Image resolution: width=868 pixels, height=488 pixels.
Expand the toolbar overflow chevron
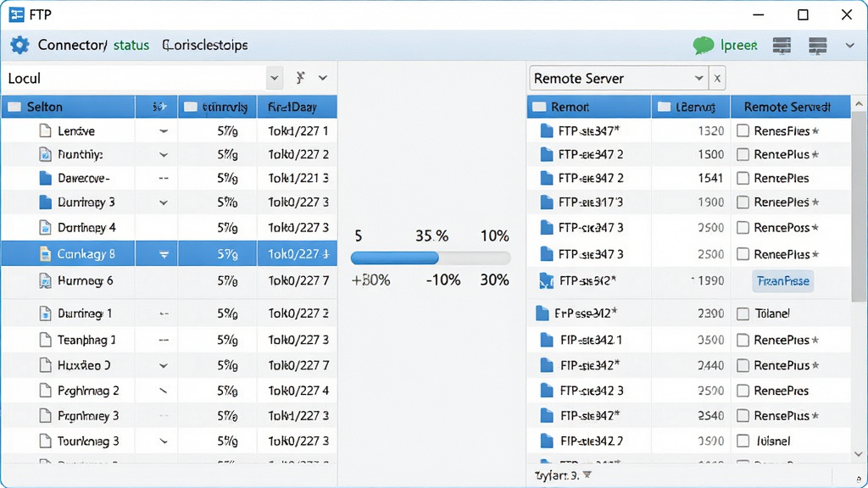point(849,46)
